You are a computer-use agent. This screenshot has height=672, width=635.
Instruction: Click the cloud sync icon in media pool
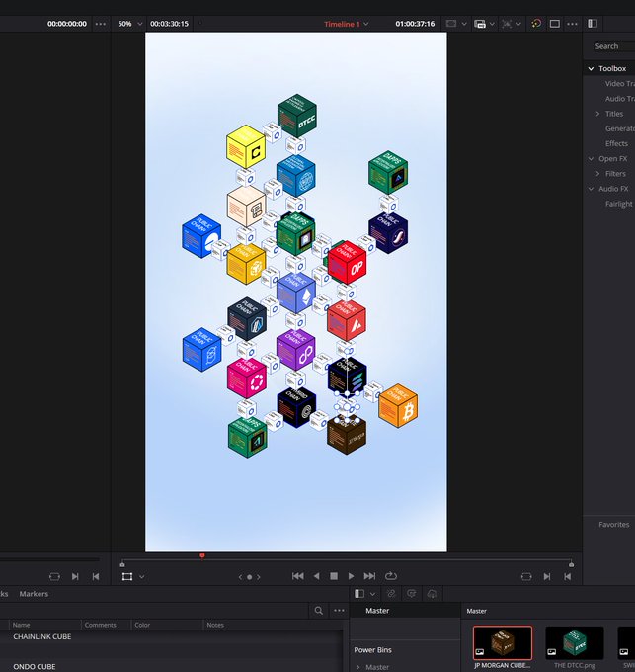point(432,594)
